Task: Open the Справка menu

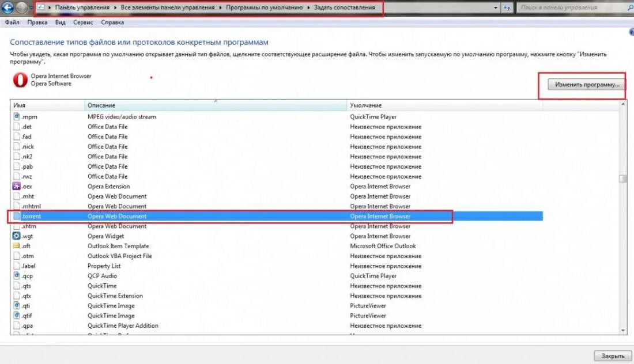Action: point(112,22)
